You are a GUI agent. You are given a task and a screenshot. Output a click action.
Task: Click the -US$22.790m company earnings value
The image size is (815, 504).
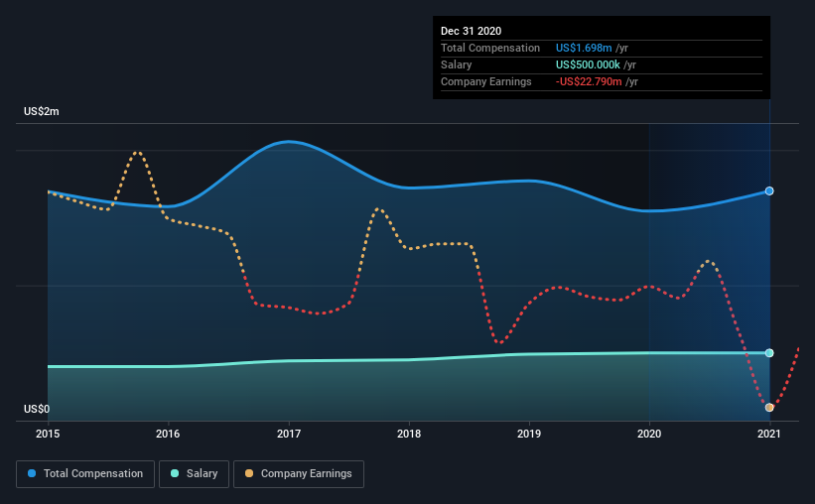589,81
